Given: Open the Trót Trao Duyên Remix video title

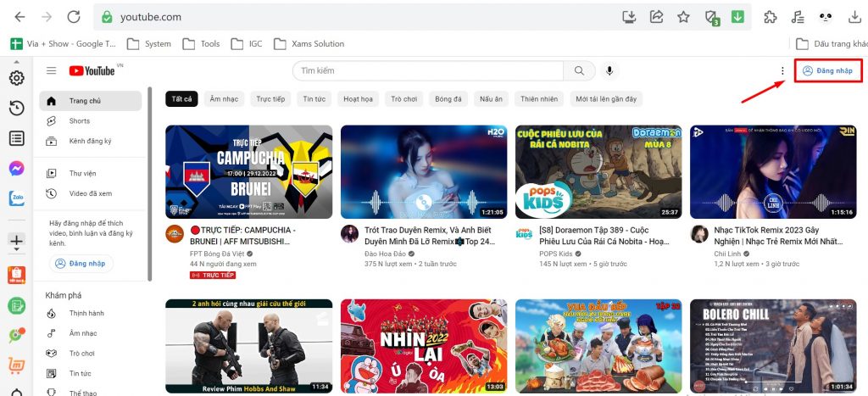Looking at the screenshot, I should [430, 236].
